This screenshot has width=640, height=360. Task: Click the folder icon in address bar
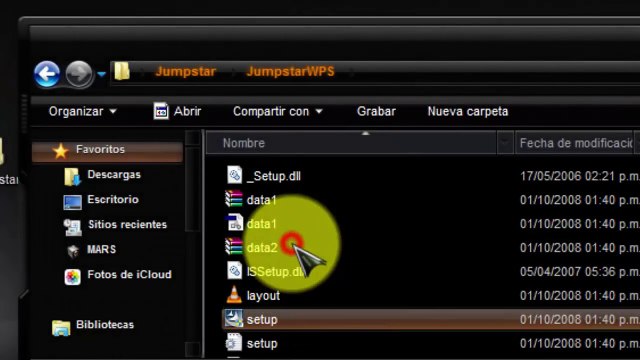pos(122,71)
